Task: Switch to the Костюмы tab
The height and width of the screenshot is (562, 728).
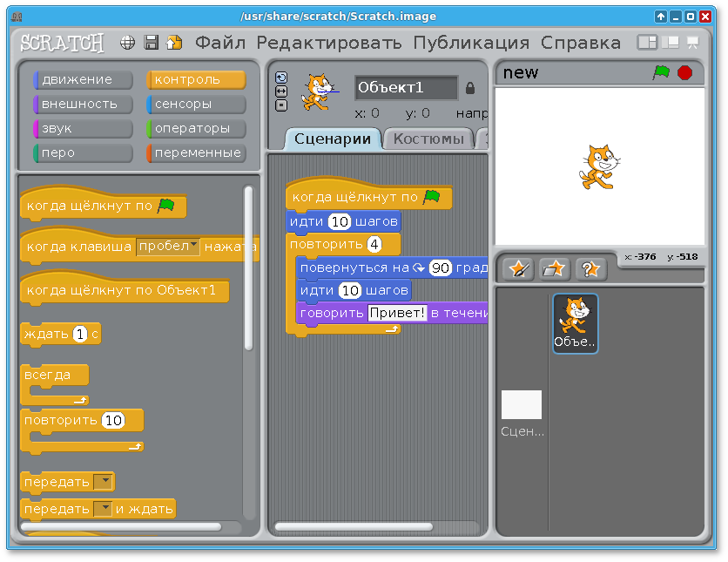Action: pyautogui.click(x=428, y=139)
